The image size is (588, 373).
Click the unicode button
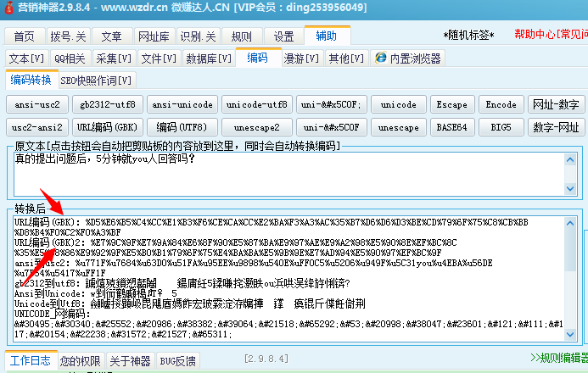(399, 104)
